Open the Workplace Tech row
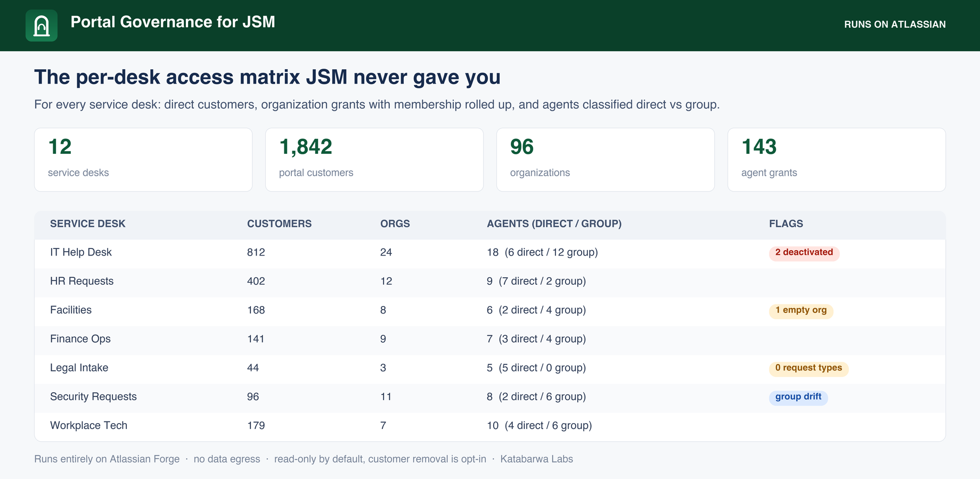 490,426
